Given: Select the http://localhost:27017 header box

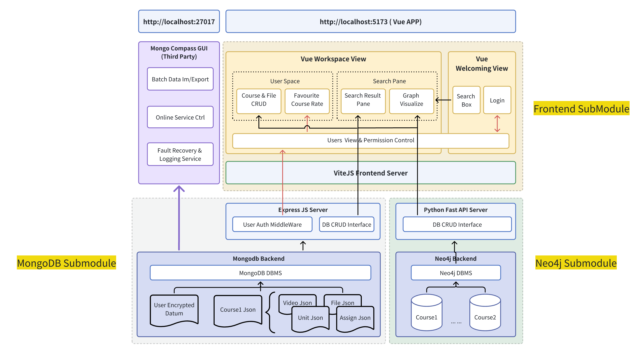Looking at the screenshot, I should tap(179, 22).
